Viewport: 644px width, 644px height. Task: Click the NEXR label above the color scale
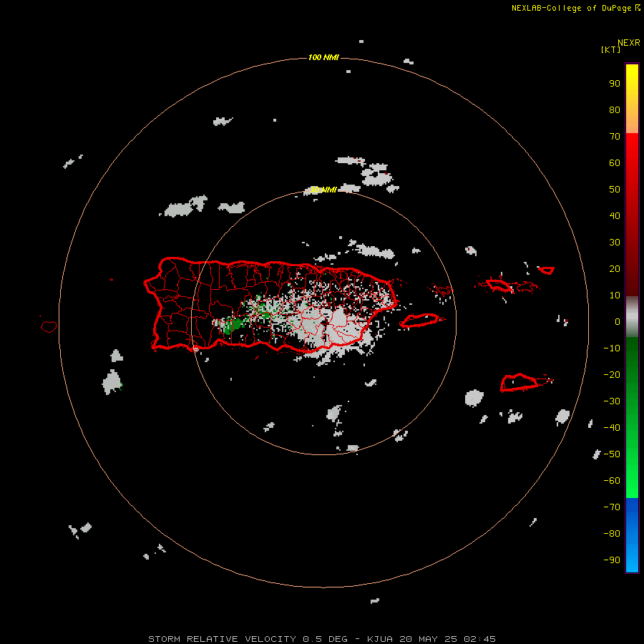click(x=629, y=43)
